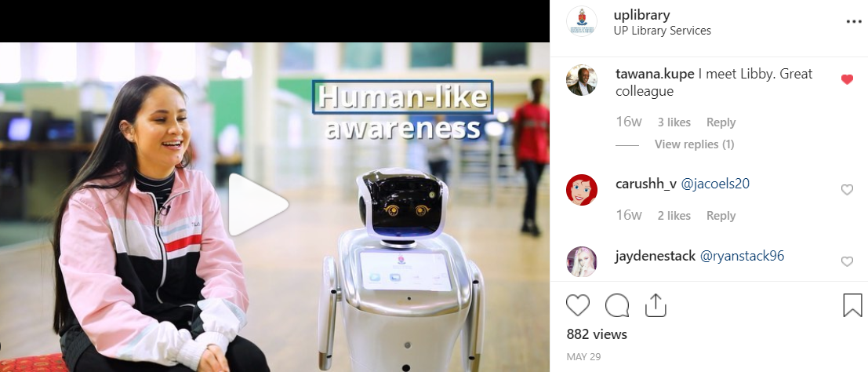
Task: Like carushh_v's comment heart
Action: tap(847, 190)
